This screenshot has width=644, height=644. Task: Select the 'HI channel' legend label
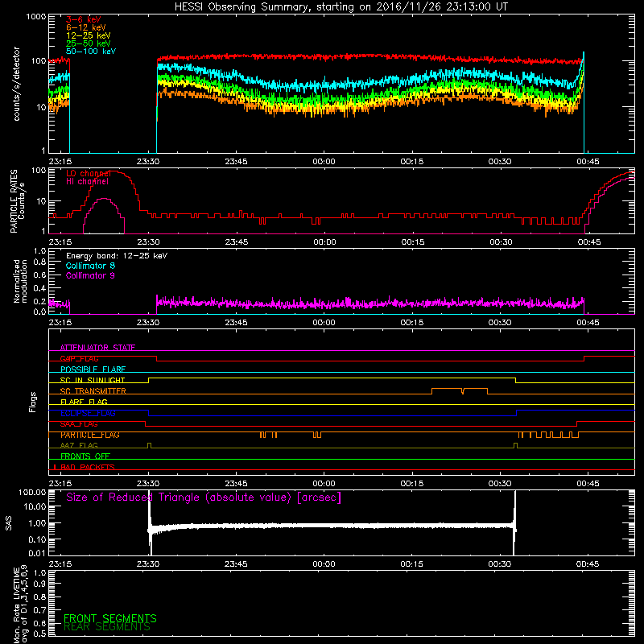tap(88, 182)
